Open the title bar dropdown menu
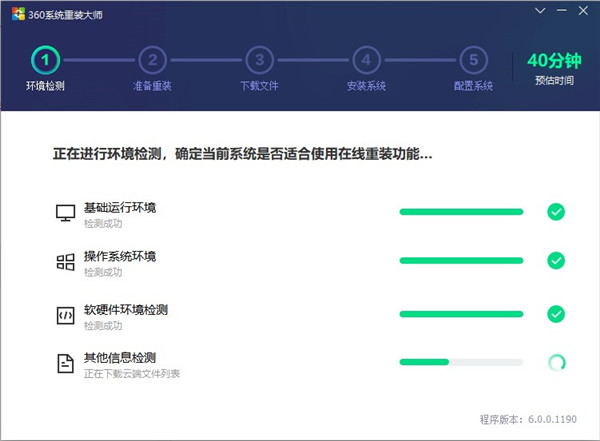 538,10
